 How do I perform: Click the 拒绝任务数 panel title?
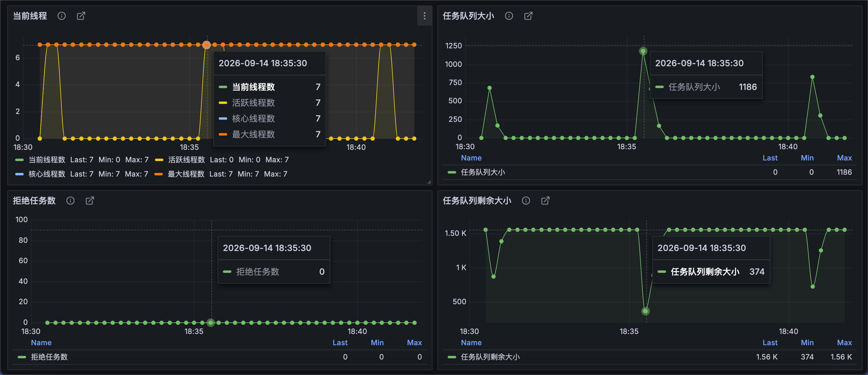pyautogui.click(x=34, y=201)
